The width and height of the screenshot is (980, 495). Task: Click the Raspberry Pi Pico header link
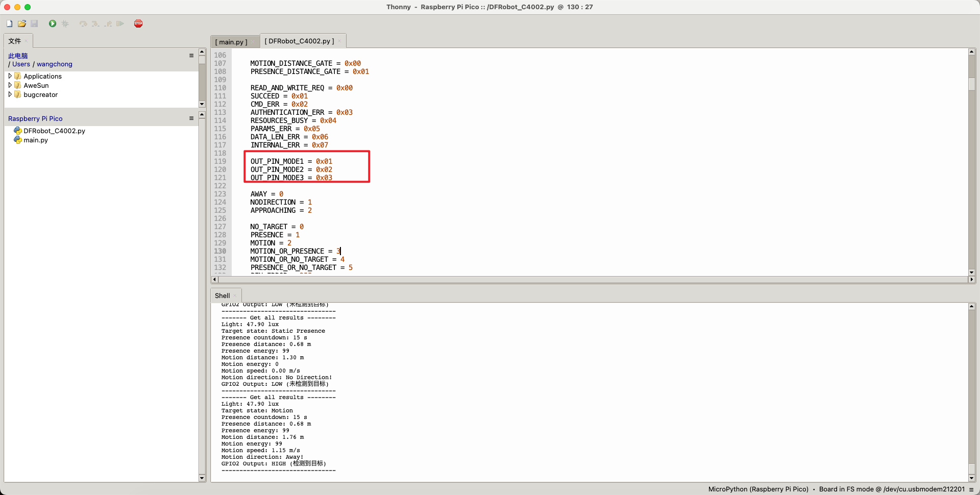click(35, 118)
